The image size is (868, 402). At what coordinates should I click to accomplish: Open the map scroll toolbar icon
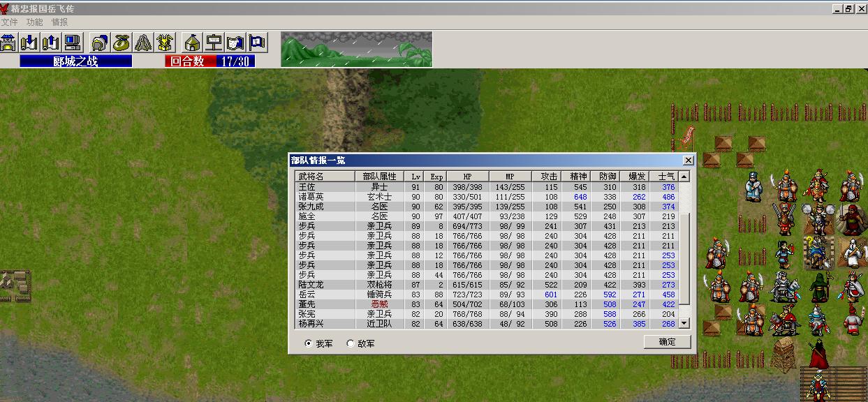pyautogui.click(x=236, y=43)
